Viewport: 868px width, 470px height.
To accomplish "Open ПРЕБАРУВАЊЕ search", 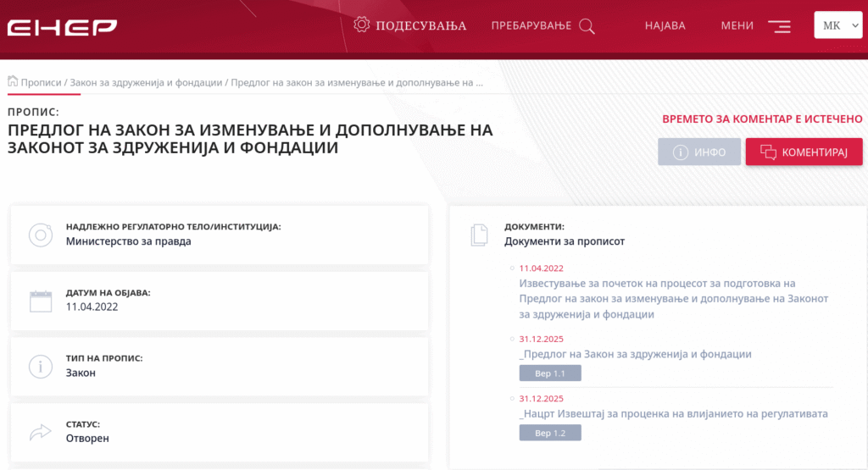I will pyautogui.click(x=531, y=25).
